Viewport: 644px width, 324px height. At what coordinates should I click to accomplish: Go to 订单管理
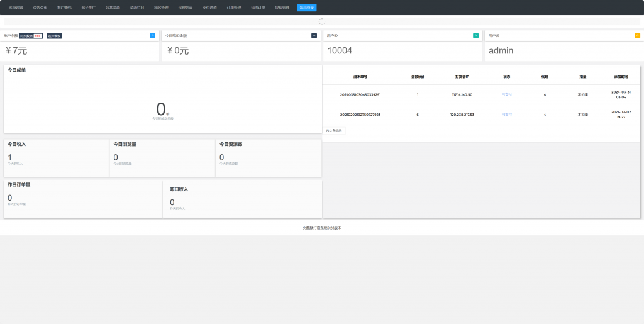[234, 8]
